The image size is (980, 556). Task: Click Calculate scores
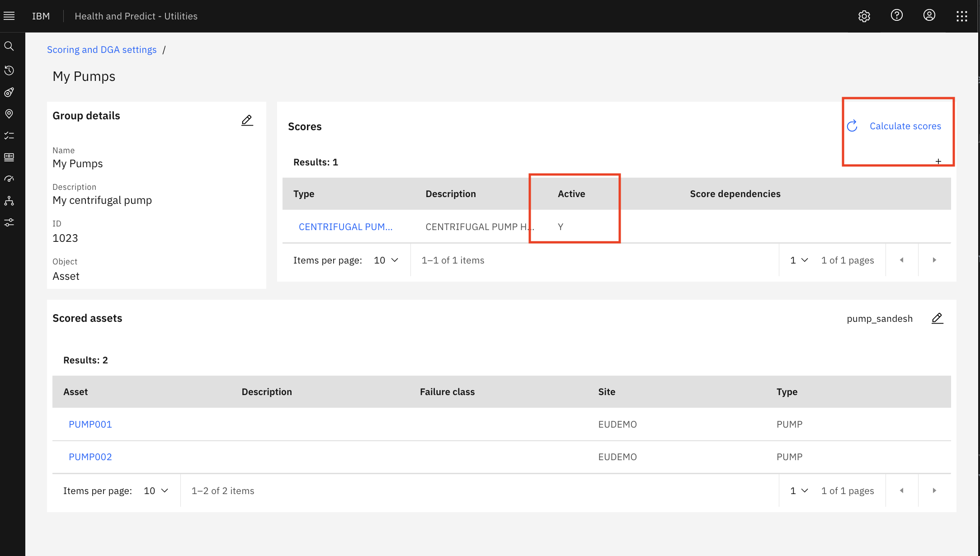(x=905, y=126)
